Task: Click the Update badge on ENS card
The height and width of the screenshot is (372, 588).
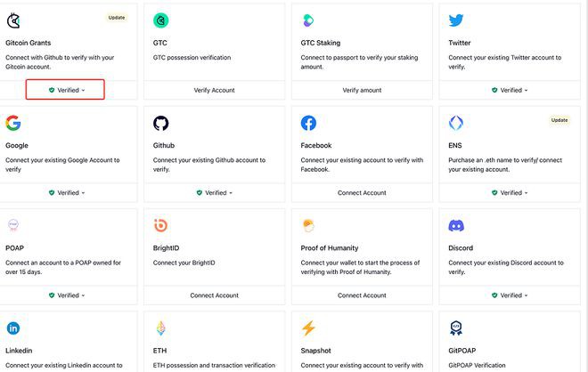Action: tap(559, 120)
